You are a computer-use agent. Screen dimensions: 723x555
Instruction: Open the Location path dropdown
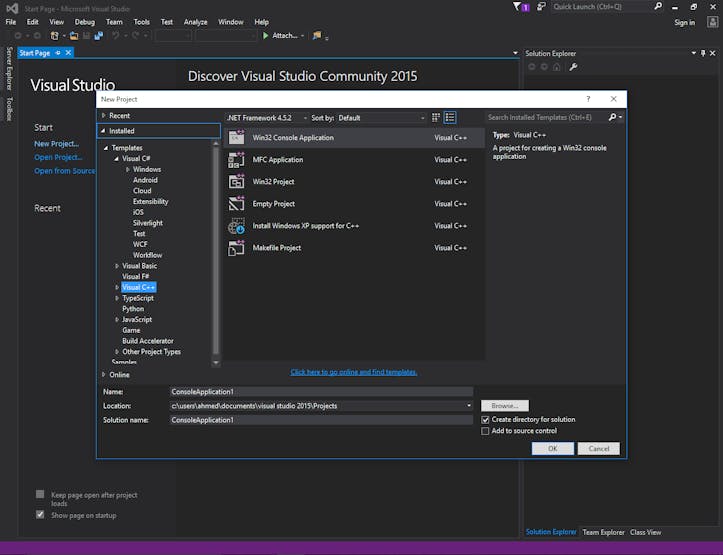[x=469, y=406]
